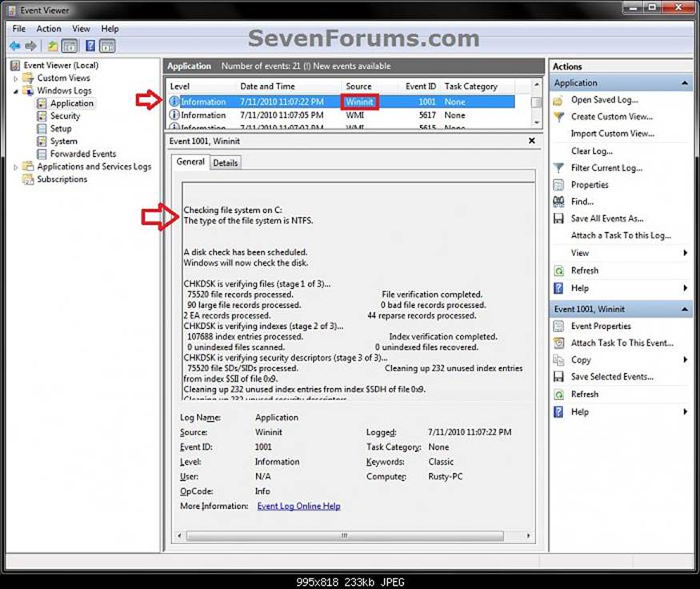
Task: Click the Save All Events As disk icon
Action: [x=558, y=218]
